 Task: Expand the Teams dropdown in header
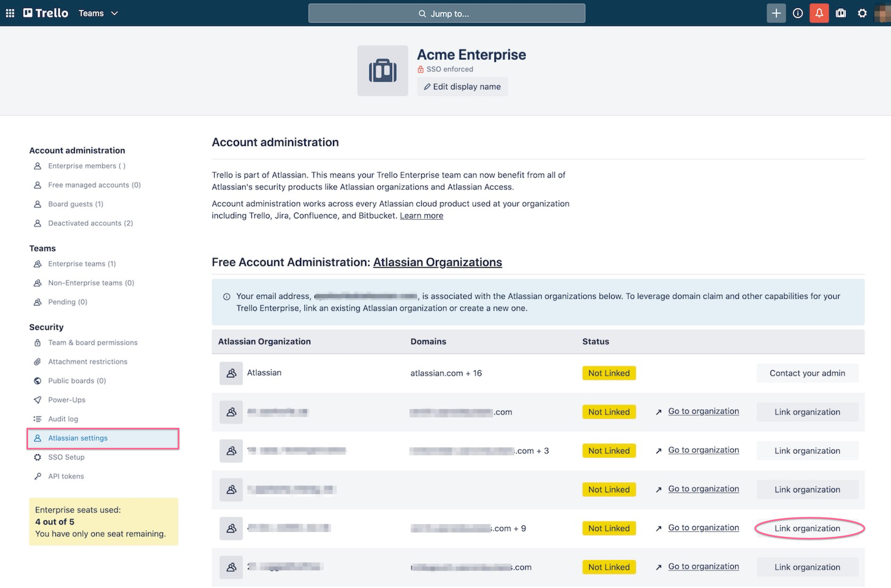click(98, 13)
